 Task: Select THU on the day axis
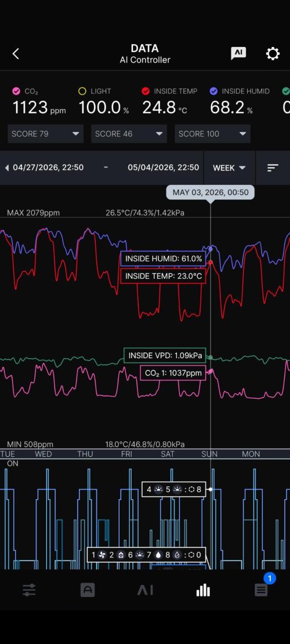tap(85, 454)
